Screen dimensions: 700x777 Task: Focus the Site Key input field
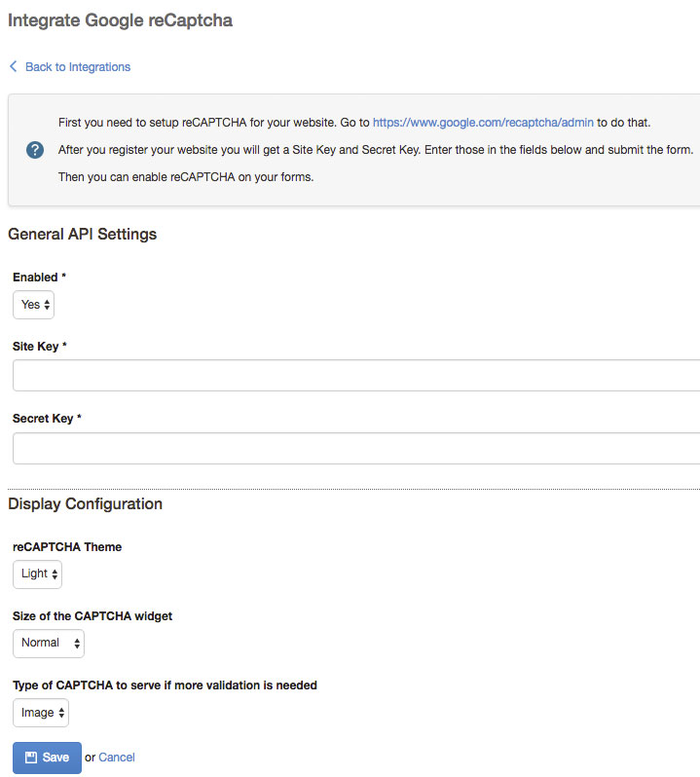coord(356,375)
